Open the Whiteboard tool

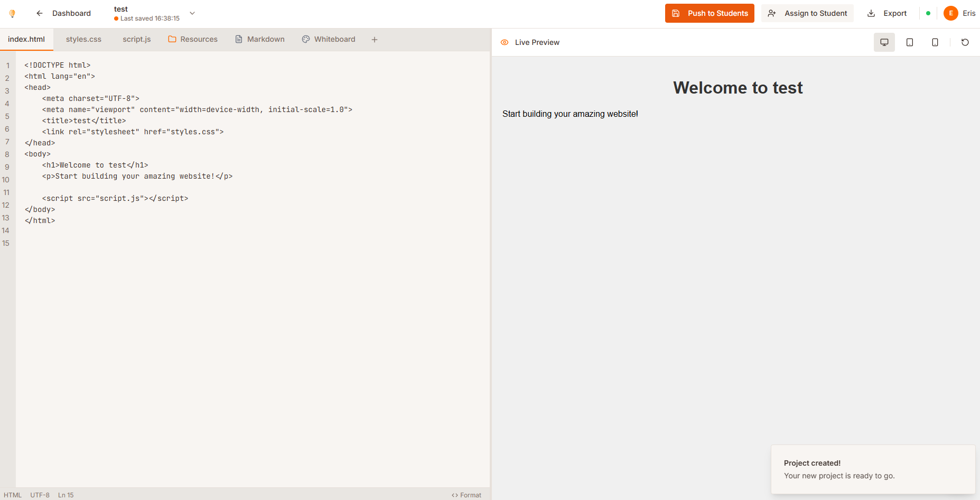[x=328, y=39]
